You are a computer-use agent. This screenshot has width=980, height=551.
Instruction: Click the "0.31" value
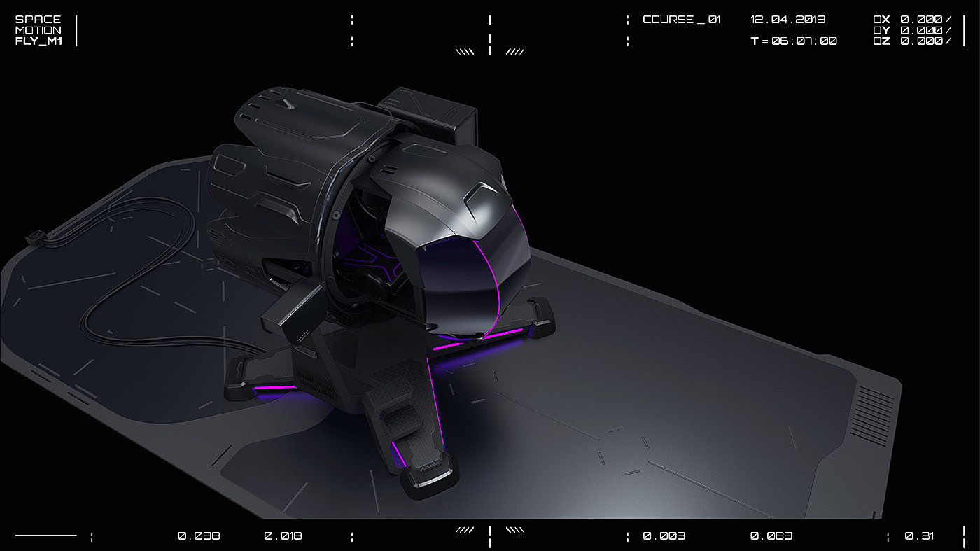point(919,536)
